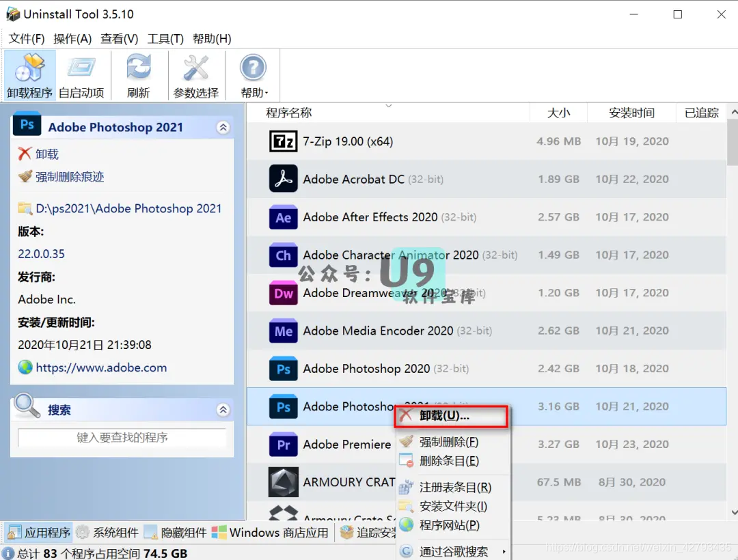Image resolution: width=738 pixels, height=560 pixels.
Task: Click the scrollbar up arrow in the program list
Action: [x=733, y=112]
